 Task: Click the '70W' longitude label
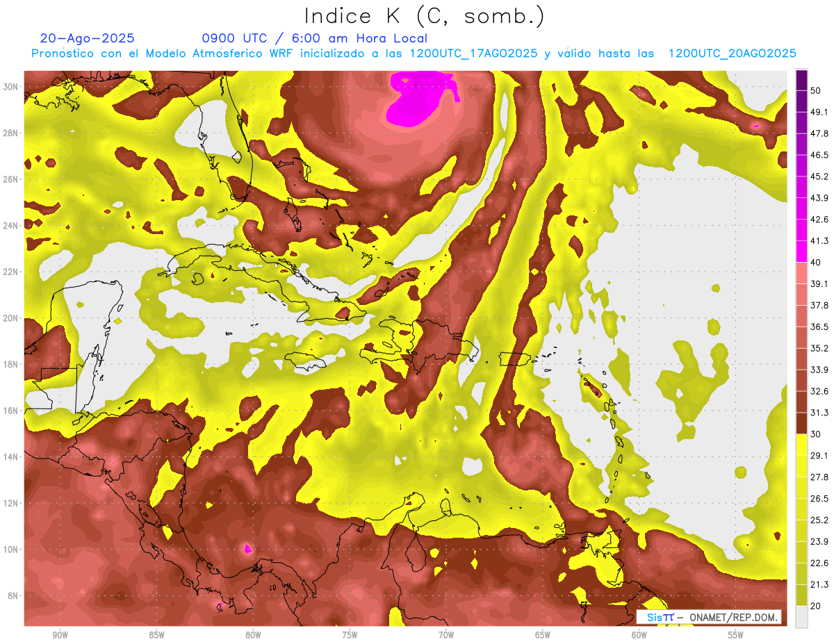tap(446, 635)
